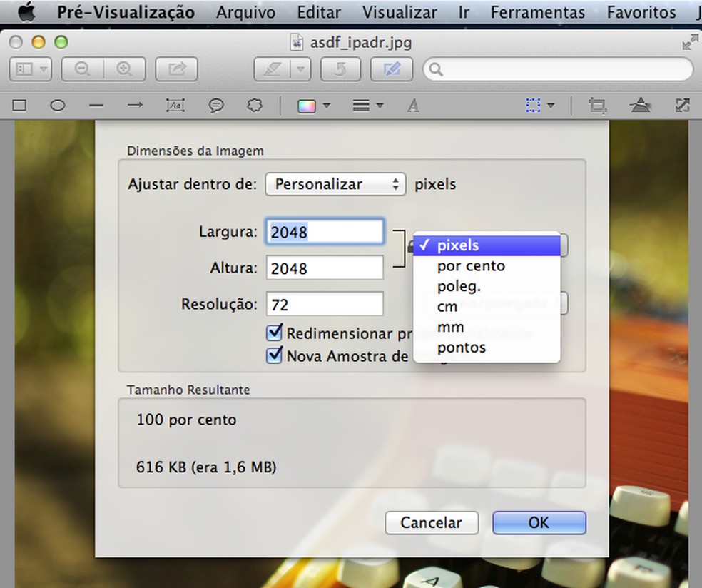The height and width of the screenshot is (588, 702).
Task: Click the share toolbar button
Action: (x=176, y=69)
